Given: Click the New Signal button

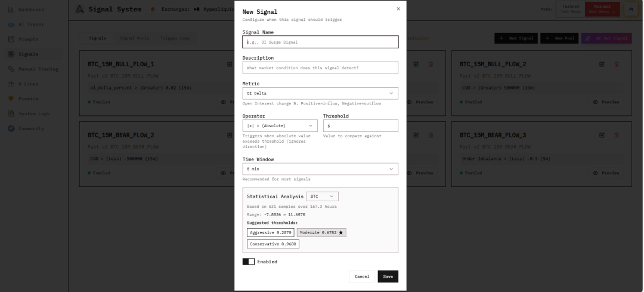Looking at the screenshot, I should pos(516,38).
